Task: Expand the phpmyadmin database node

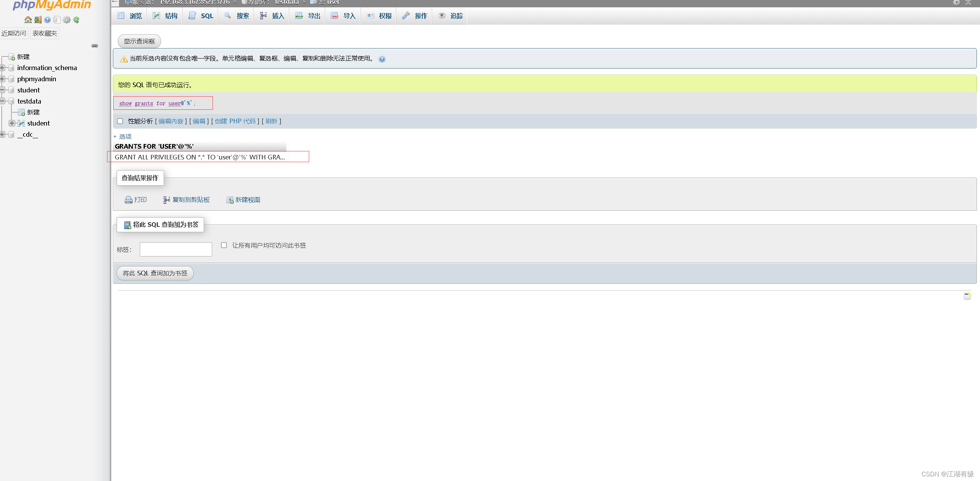Action: [2, 79]
